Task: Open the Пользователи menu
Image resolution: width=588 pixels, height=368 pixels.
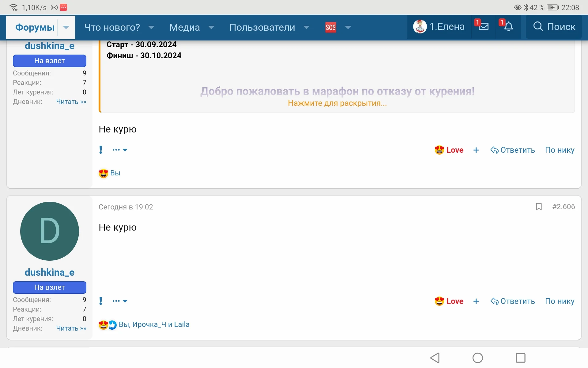Action: pos(262,27)
